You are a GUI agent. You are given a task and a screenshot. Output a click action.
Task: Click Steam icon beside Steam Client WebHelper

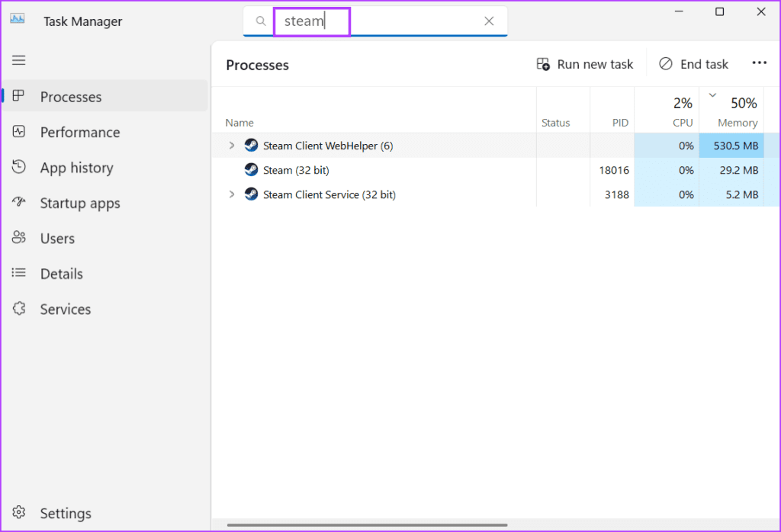pos(251,145)
